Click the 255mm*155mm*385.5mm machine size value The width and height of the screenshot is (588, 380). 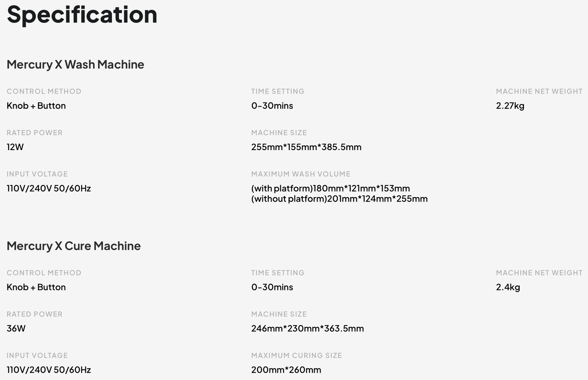pos(306,147)
